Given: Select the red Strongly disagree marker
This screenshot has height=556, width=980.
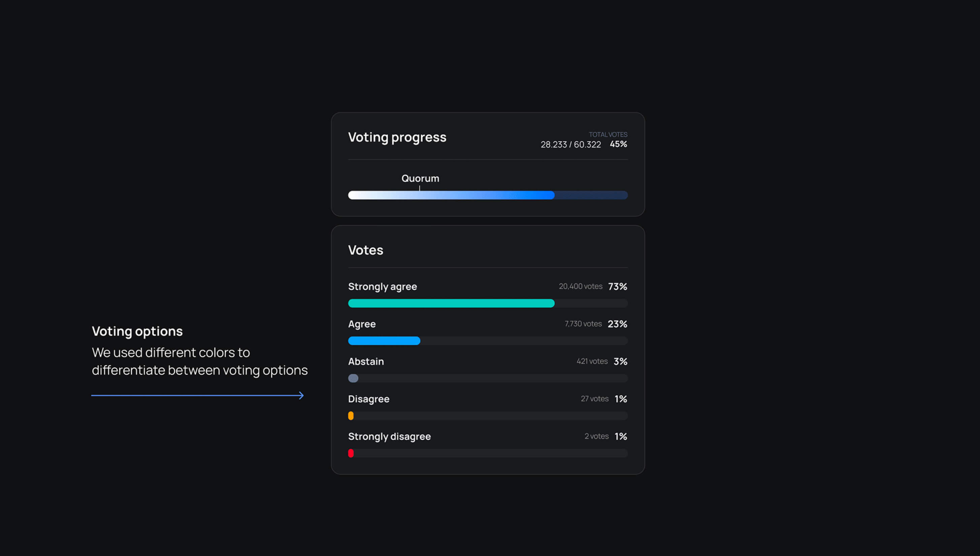Looking at the screenshot, I should coord(351,453).
